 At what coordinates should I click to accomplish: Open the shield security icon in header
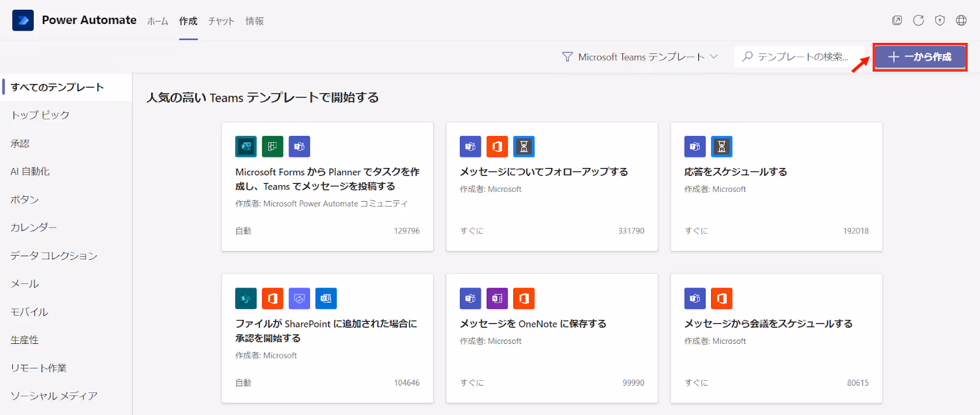(x=940, y=20)
